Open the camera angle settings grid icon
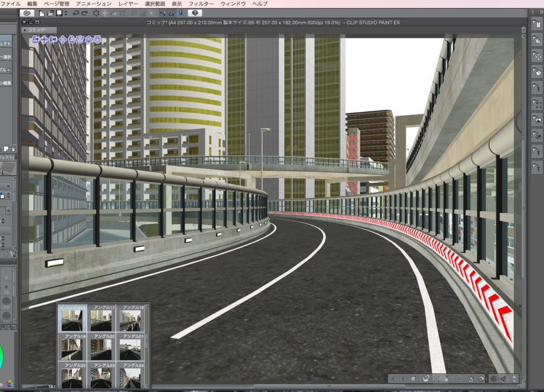This screenshot has width=544, height=392. pos(413,378)
